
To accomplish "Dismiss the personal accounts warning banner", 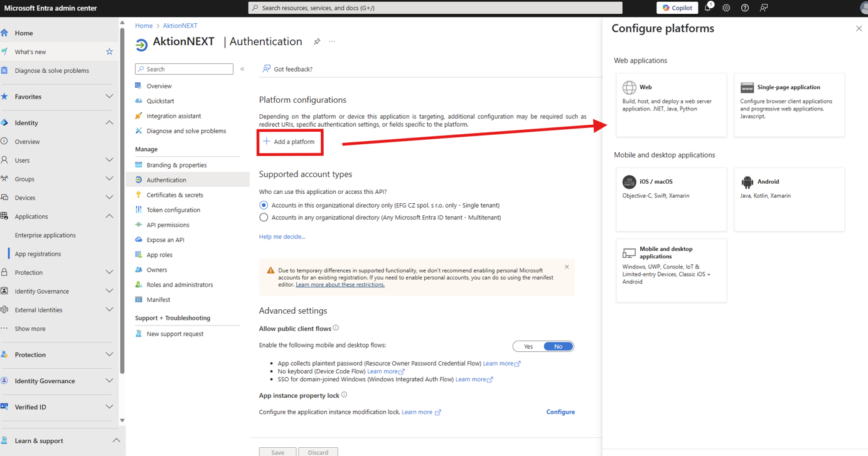I will point(567,267).
